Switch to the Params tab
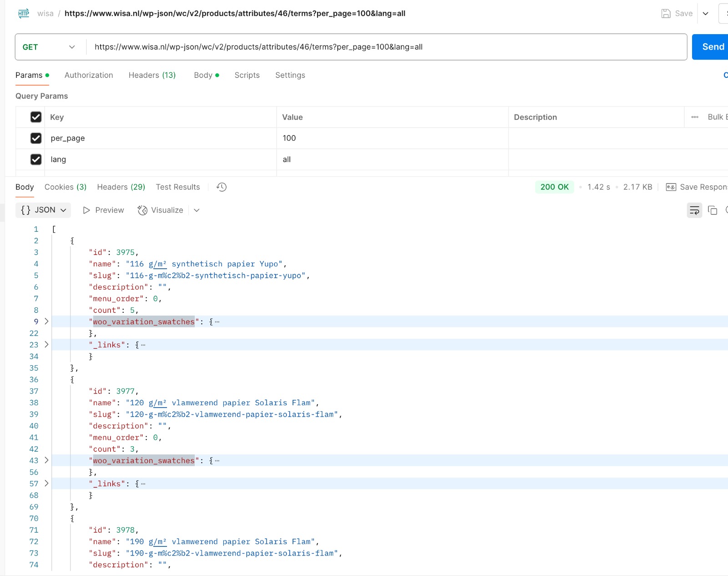 point(32,75)
